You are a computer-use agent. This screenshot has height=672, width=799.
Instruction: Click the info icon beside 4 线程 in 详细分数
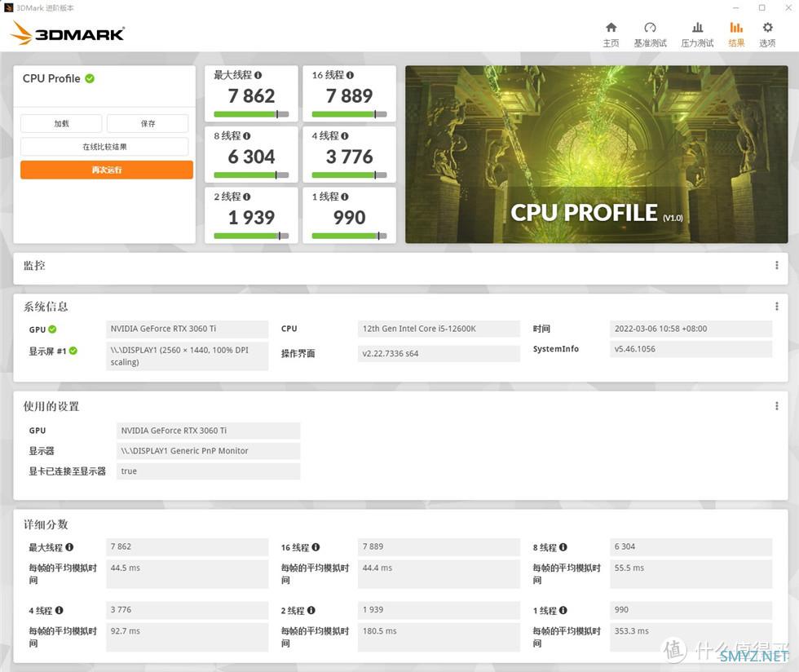point(59,610)
